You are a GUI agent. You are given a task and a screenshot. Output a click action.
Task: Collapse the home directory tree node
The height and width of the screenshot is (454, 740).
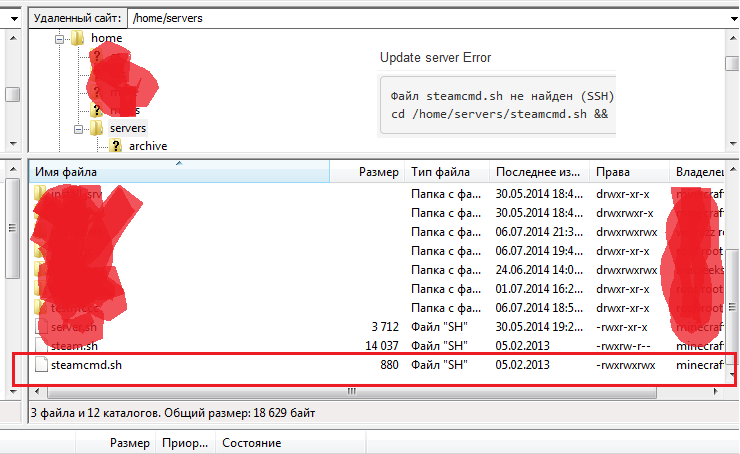[x=60, y=38]
